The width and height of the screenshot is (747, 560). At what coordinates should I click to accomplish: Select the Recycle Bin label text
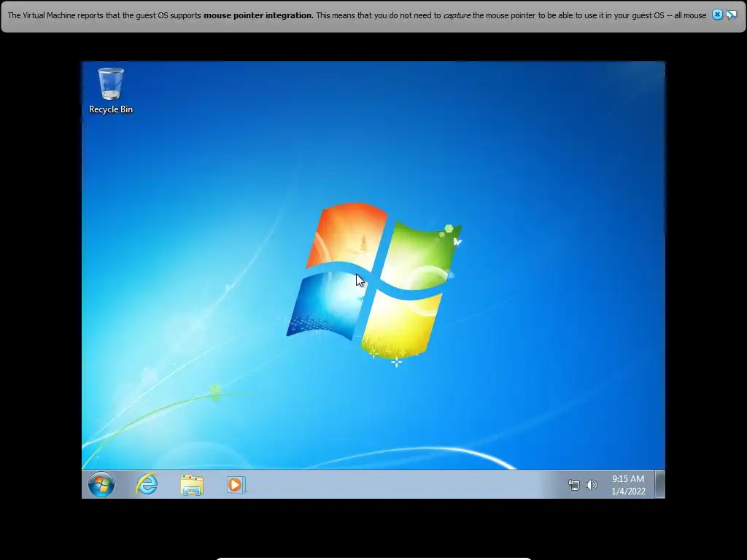(111, 109)
